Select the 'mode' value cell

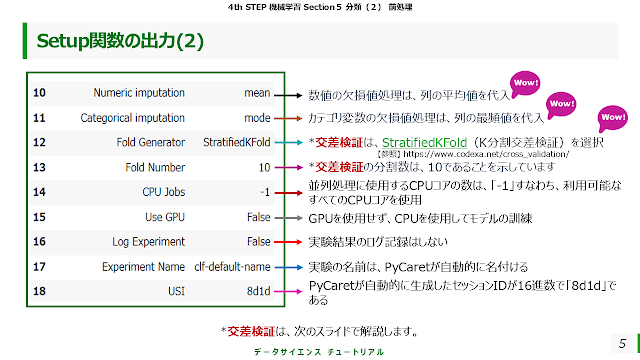[257, 118]
